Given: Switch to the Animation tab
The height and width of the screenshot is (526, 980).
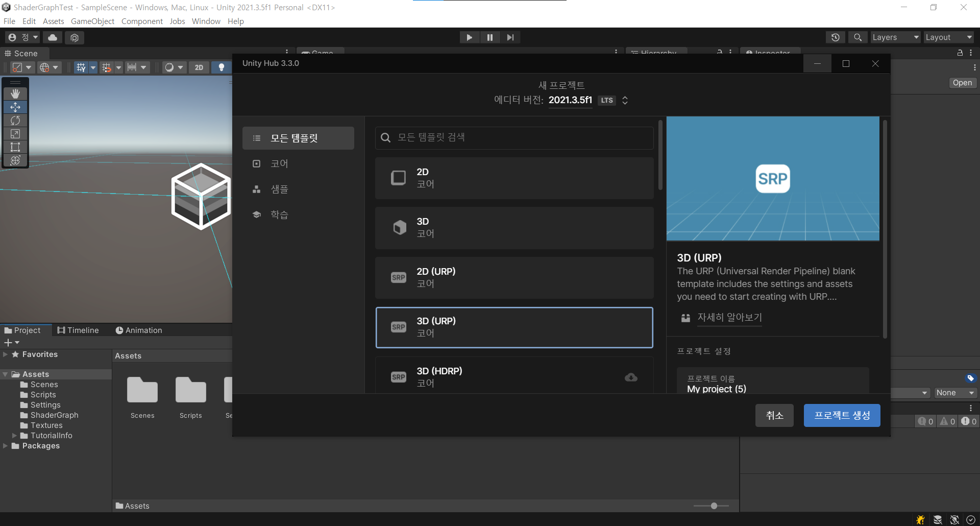Looking at the screenshot, I should click(x=139, y=330).
